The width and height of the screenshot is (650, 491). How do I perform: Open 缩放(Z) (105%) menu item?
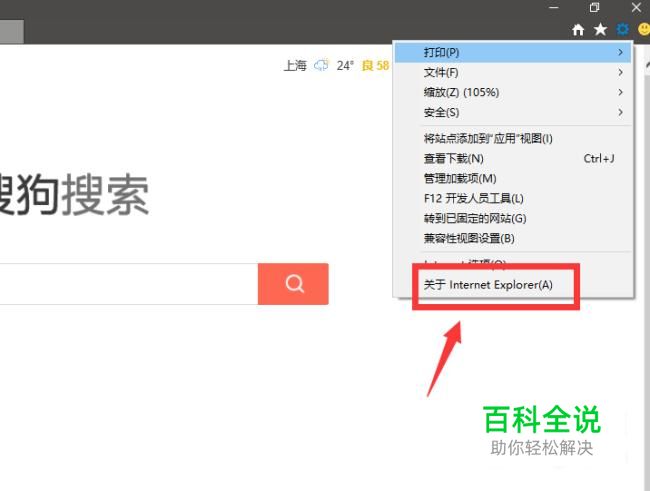513,92
